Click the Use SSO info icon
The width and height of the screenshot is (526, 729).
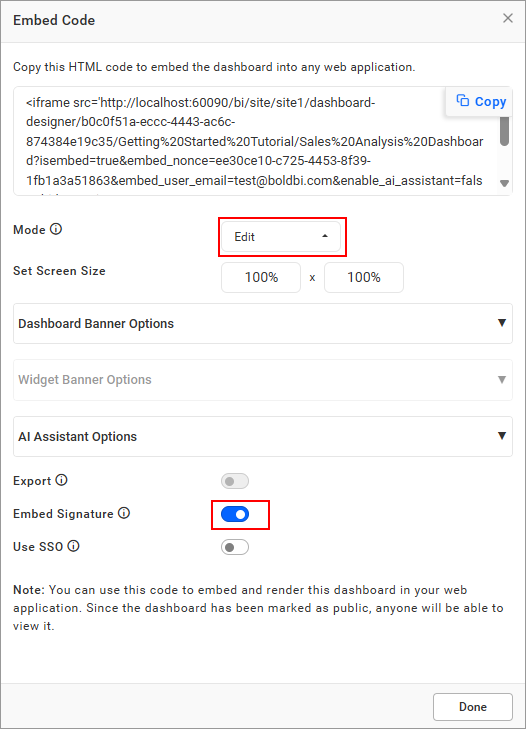(x=73, y=546)
